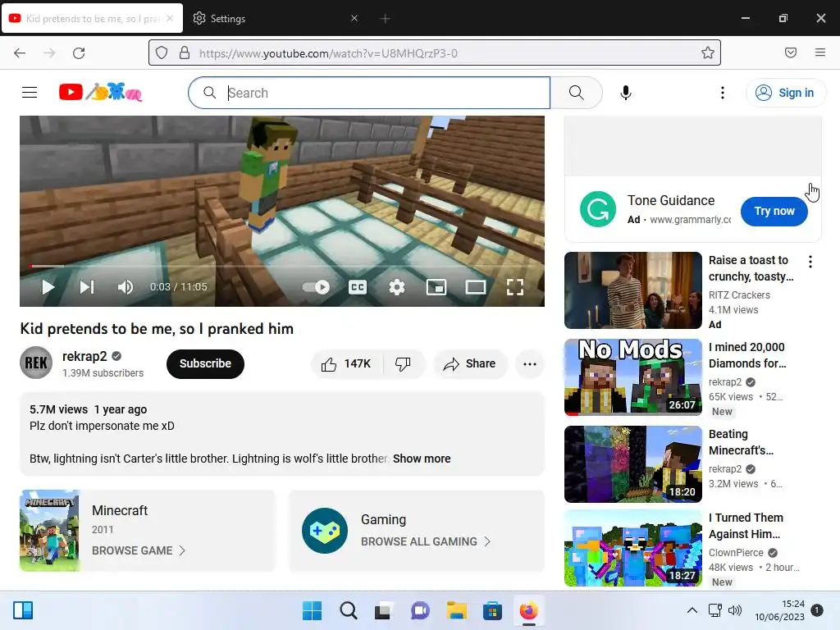
Task: Open the taskbar clock and date
Action: pos(779,610)
